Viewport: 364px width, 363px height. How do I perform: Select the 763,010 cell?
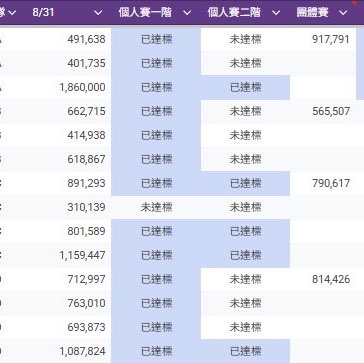(86, 303)
